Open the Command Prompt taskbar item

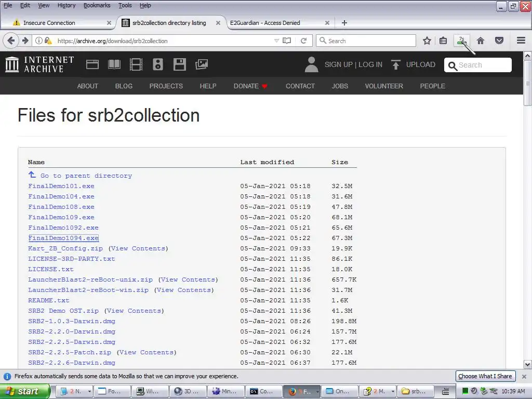263,392
